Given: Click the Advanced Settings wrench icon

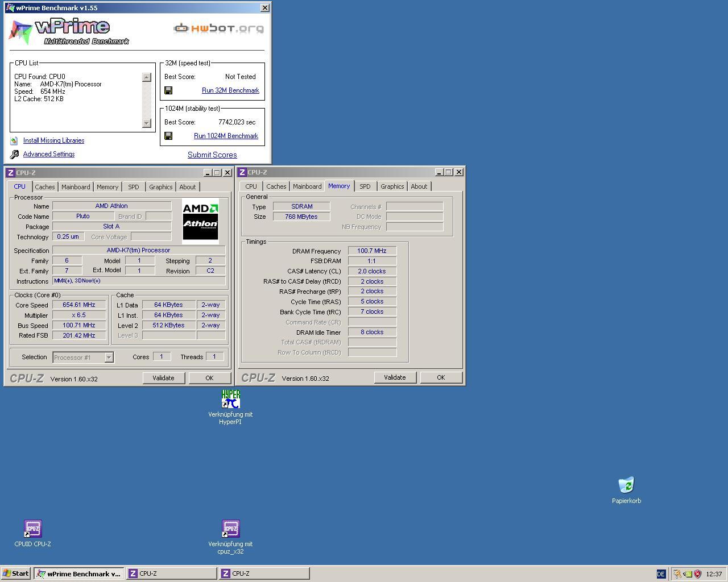Looking at the screenshot, I should (x=14, y=154).
